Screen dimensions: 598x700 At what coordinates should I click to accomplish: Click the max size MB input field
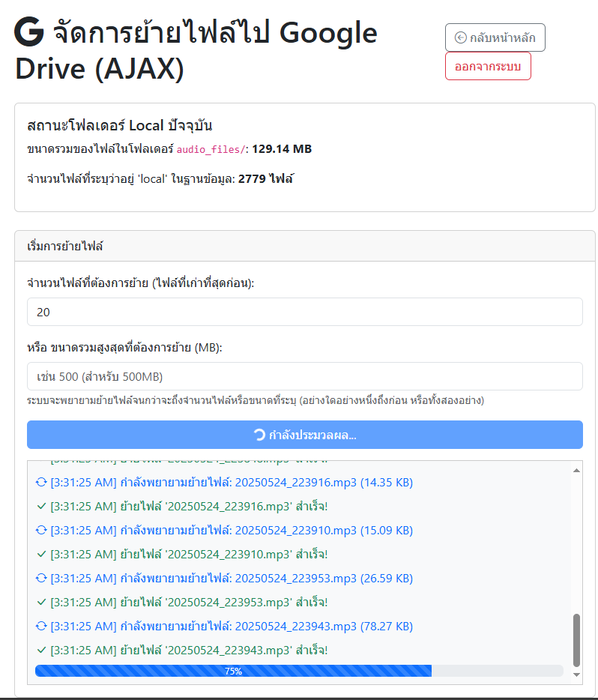(304, 376)
